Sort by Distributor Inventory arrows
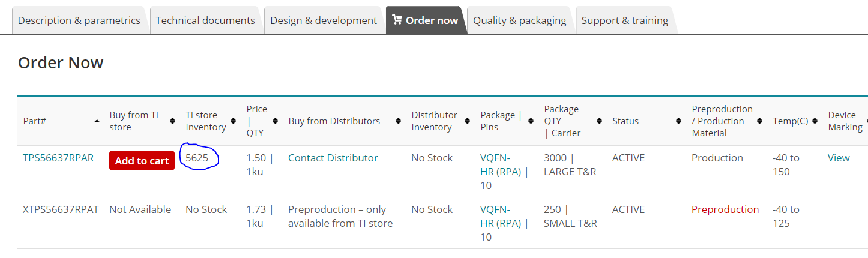 click(467, 121)
